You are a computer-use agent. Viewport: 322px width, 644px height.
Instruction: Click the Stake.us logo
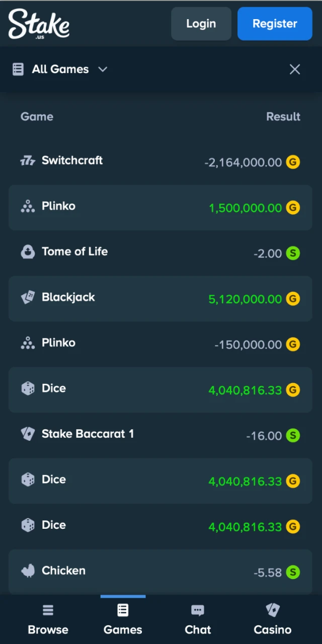[39, 24]
